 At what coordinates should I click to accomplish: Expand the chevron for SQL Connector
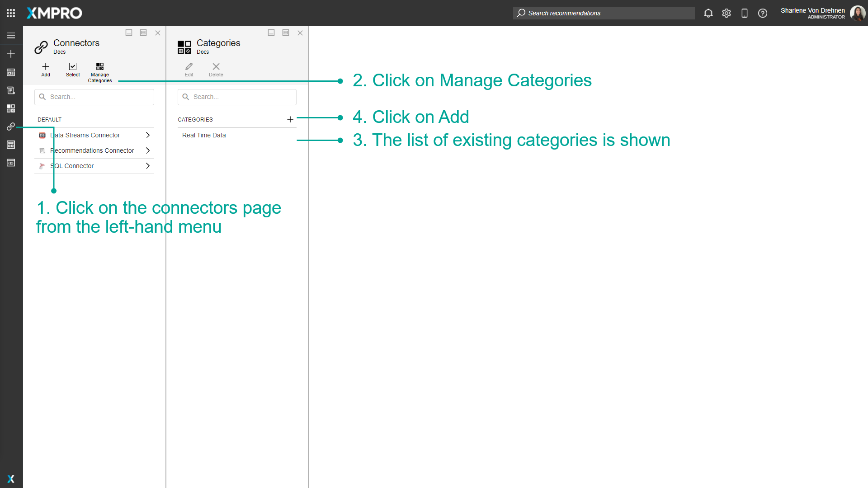click(147, 166)
